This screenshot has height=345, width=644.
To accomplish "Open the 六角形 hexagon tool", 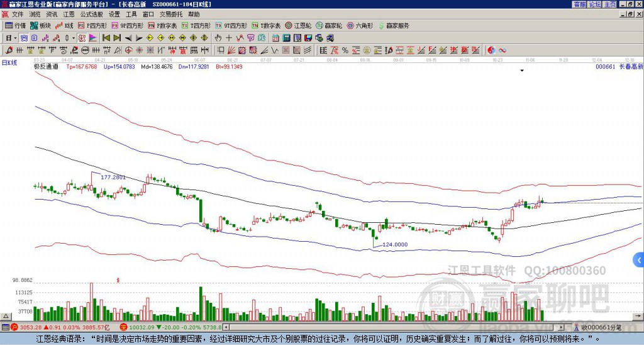I will point(360,25).
